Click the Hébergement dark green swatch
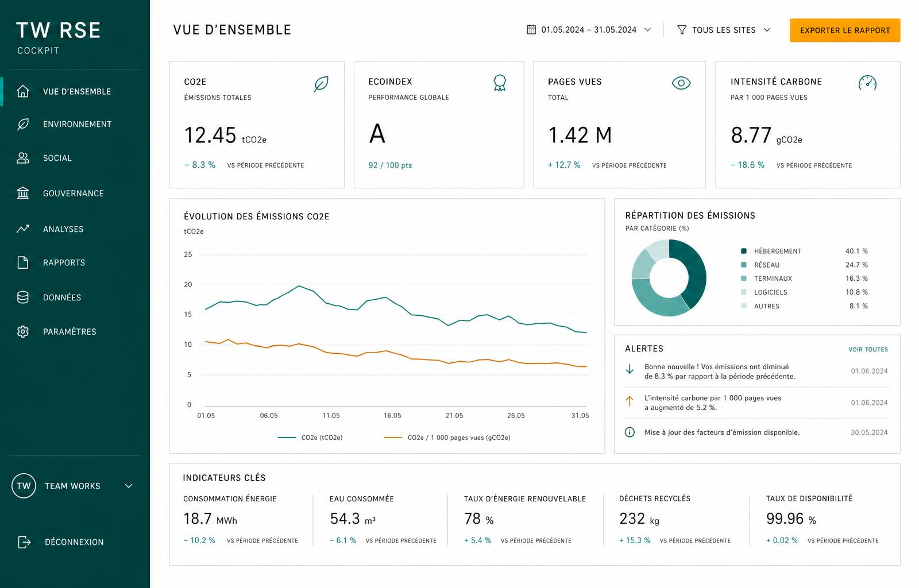The width and height of the screenshot is (919, 588). tap(744, 251)
